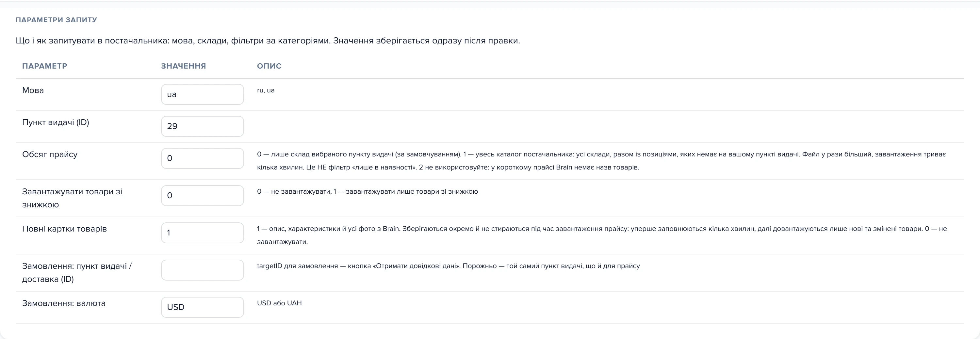Click the Мова parameter label

pos(33,90)
